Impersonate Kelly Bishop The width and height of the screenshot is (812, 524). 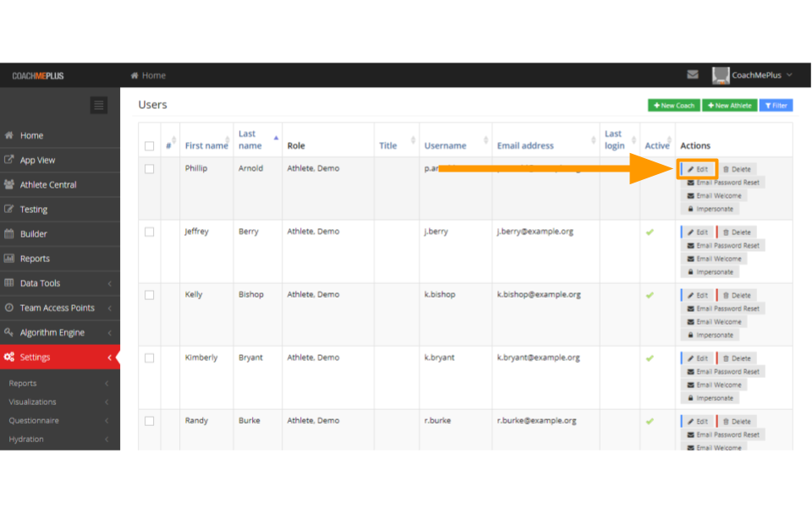click(x=710, y=336)
